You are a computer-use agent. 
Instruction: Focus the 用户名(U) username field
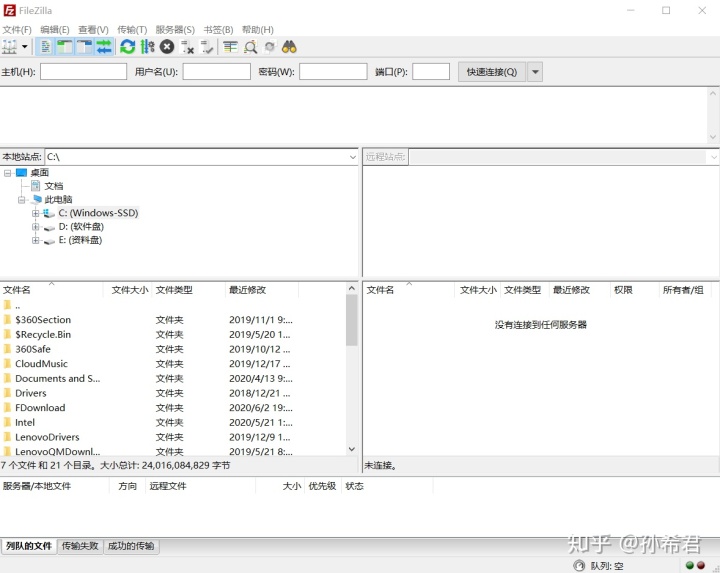tap(217, 72)
